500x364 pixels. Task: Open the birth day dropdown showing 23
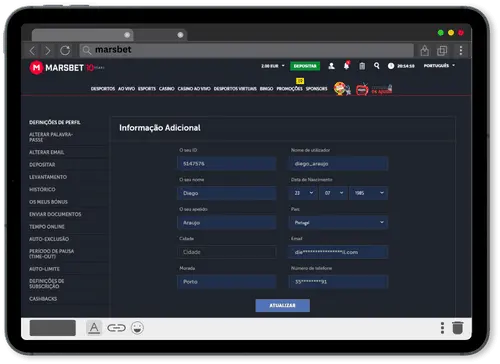coord(303,193)
